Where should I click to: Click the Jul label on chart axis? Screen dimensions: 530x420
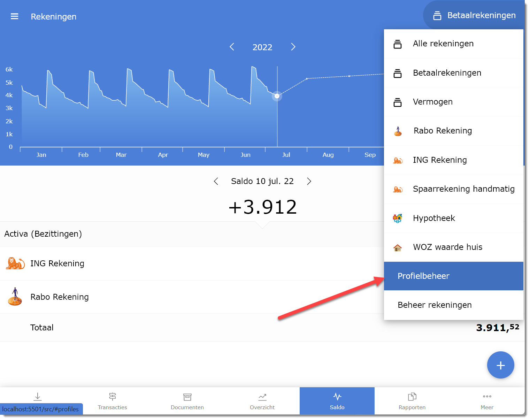click(286, 155)
